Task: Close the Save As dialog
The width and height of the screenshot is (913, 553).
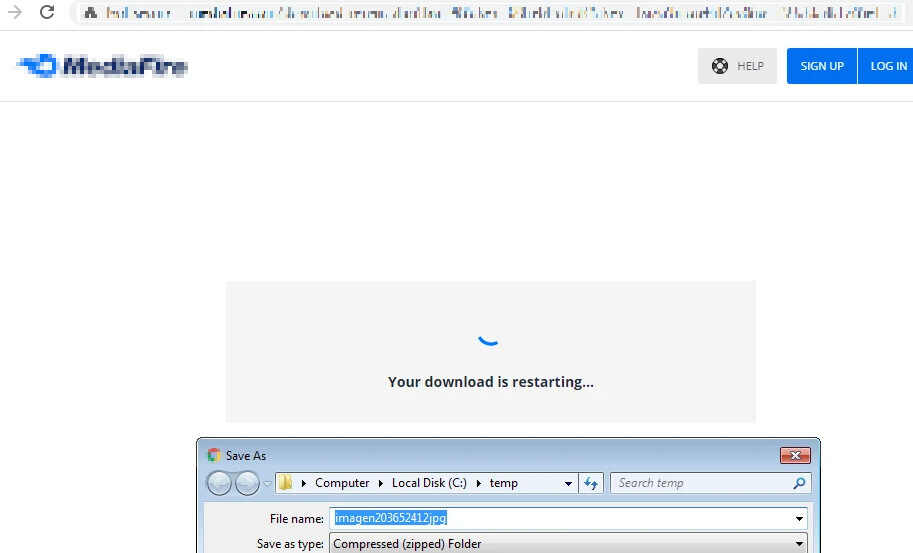Action: (795, 455)
